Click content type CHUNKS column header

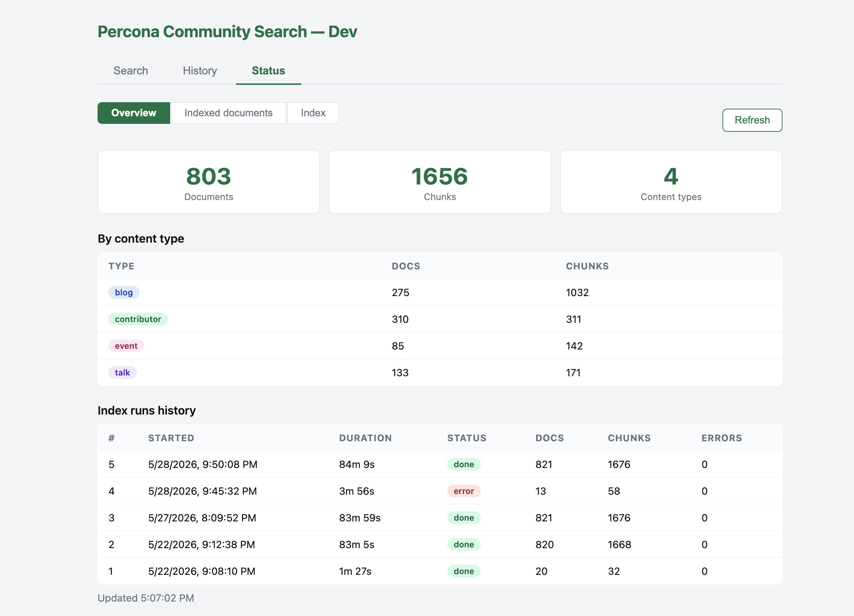pyautogui.click(x=587, y=266)
